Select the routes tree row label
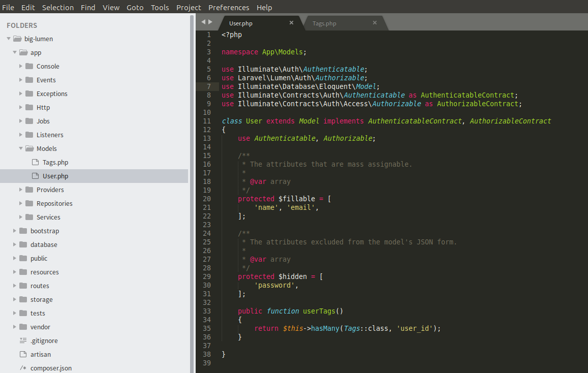Viewport: 588px width, 373px height. click(x=40, y=286)
